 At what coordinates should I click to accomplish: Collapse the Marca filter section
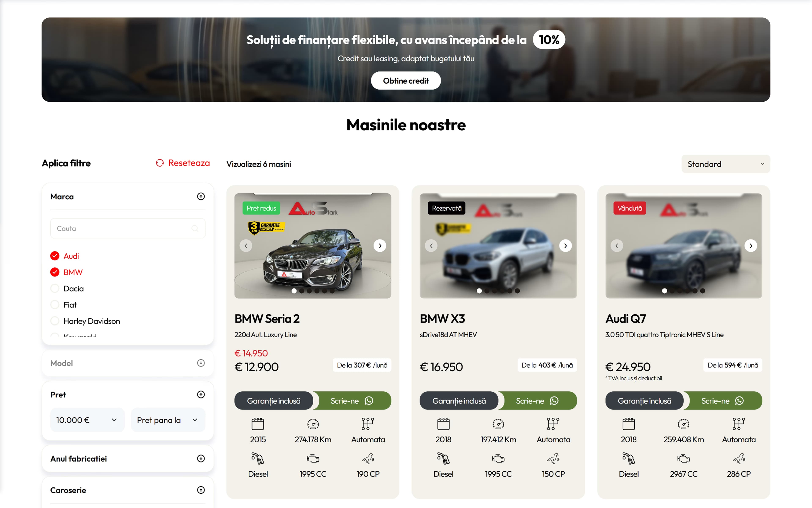point(201,197)
